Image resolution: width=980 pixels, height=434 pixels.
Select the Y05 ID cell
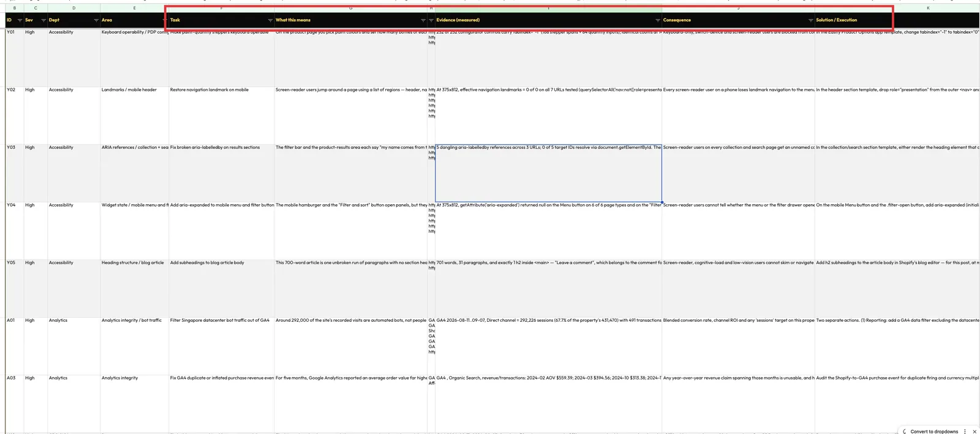(x=15, y=288)
